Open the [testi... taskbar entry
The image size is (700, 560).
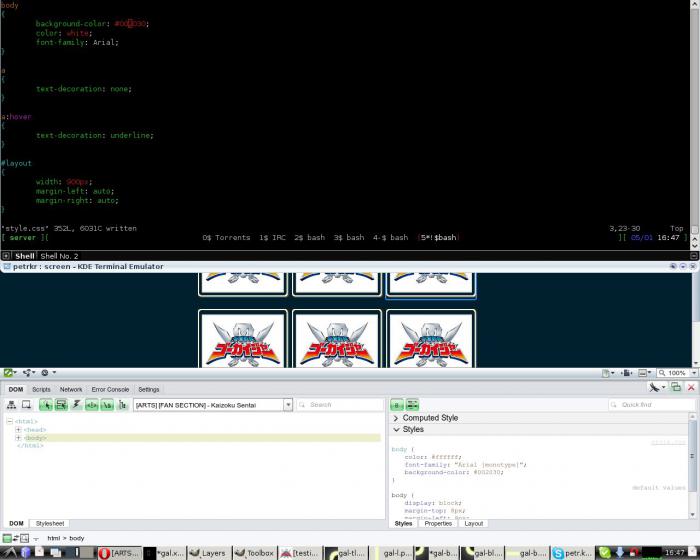click(300, 553)
